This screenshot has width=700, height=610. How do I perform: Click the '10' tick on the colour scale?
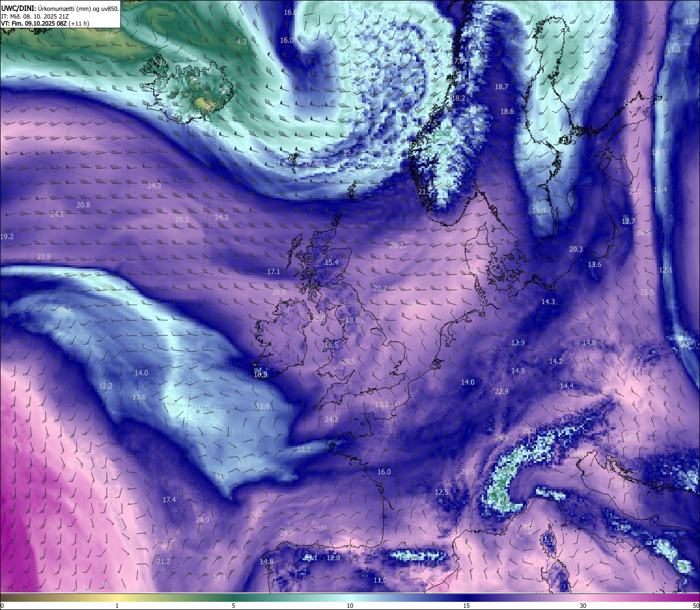pyautogui.click(x=350, y=606)
